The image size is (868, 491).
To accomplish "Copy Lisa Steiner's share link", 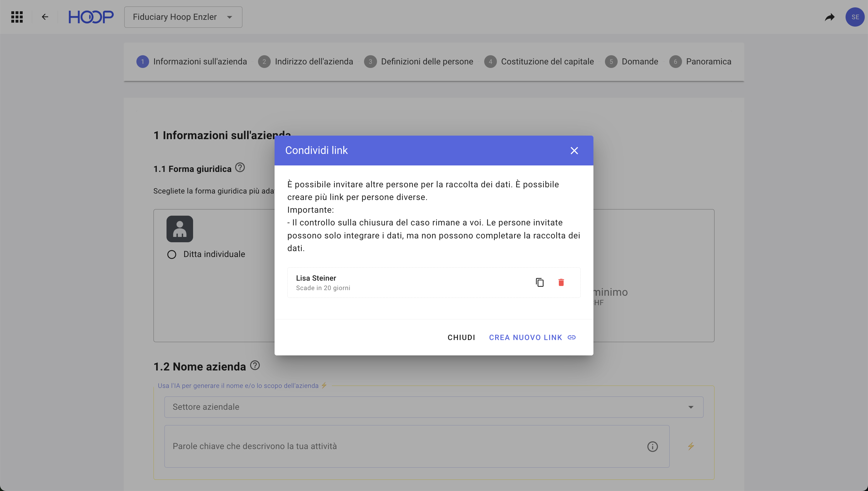I will pyautogui.click(x=539, y=282).
